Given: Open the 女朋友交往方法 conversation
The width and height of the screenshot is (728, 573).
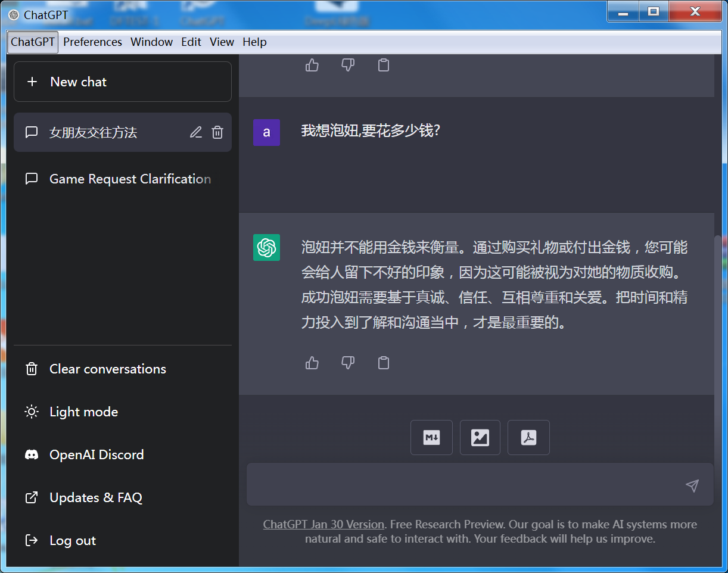Looking at the screenshot, I should point(123,132).
